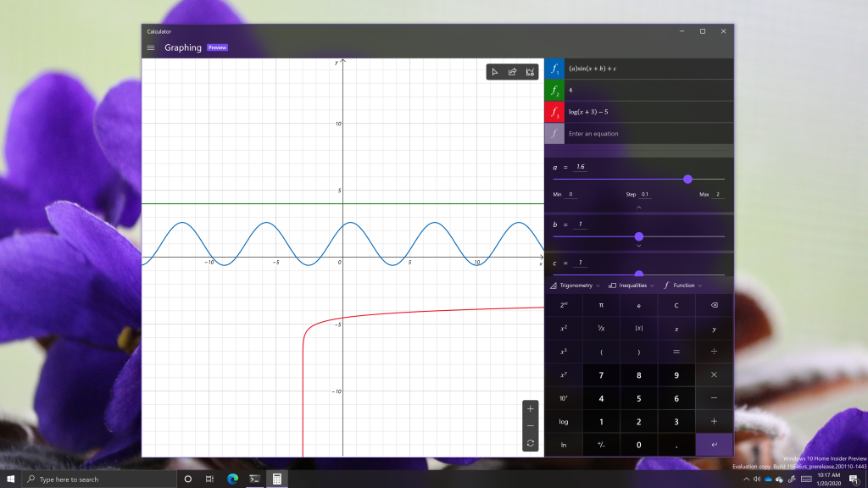Zoom out the graph with minus button
Screen dimensions: 868x488
click(x=531, y=426)
